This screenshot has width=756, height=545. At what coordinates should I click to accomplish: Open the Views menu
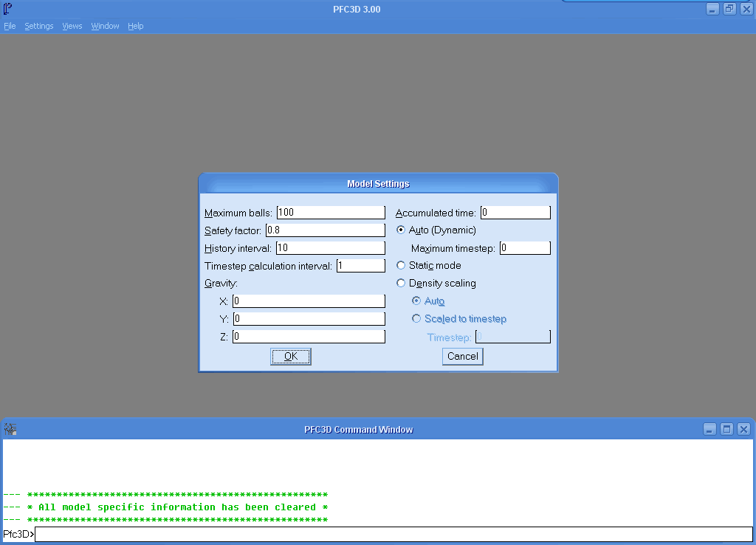pyautogui.click(x=72, y=26)
